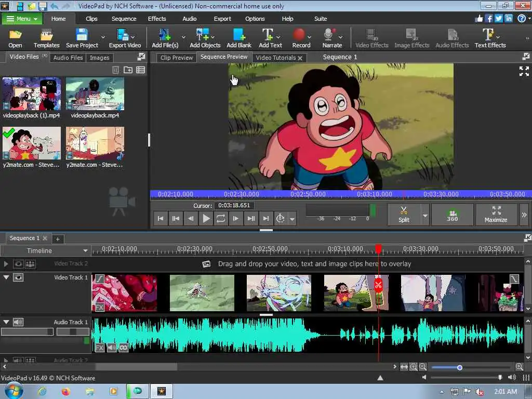Viewport: 532px width, 399px height.
Task: Expand the Split options dropdown
Action: [x=425, y=215]
